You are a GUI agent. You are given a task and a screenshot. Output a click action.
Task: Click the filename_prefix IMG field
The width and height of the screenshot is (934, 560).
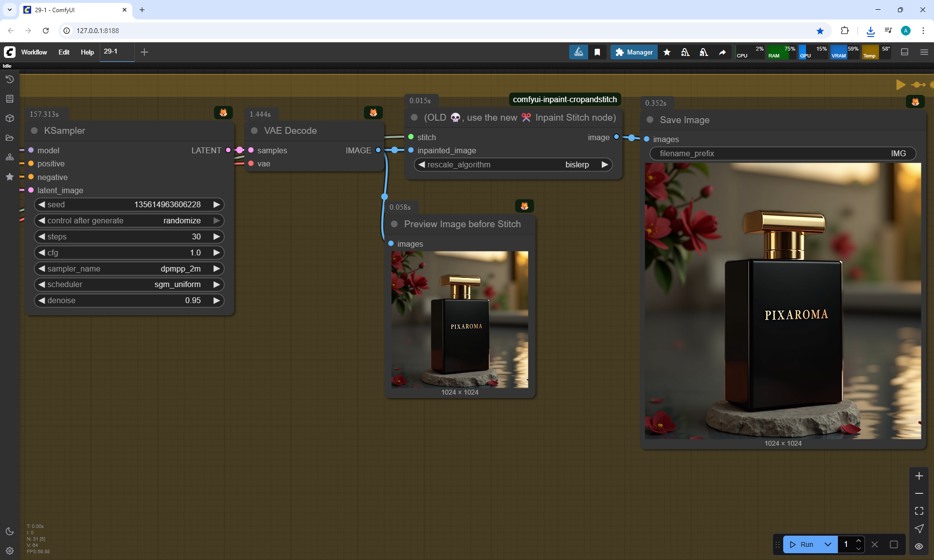[782, 153]
